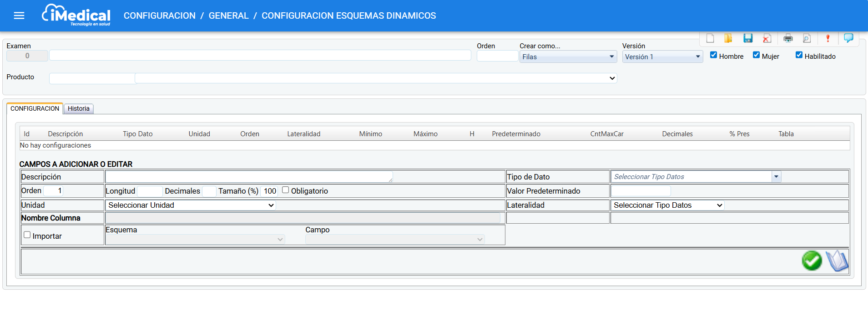Enable the Obligatorio checkbox
The image size is (868, 318).
[x=285, y=190]
